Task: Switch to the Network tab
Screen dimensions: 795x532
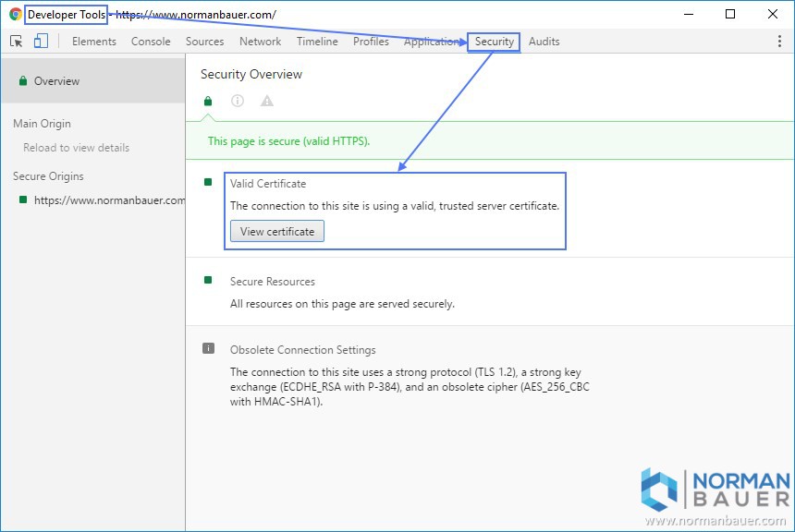Action: 260,42
